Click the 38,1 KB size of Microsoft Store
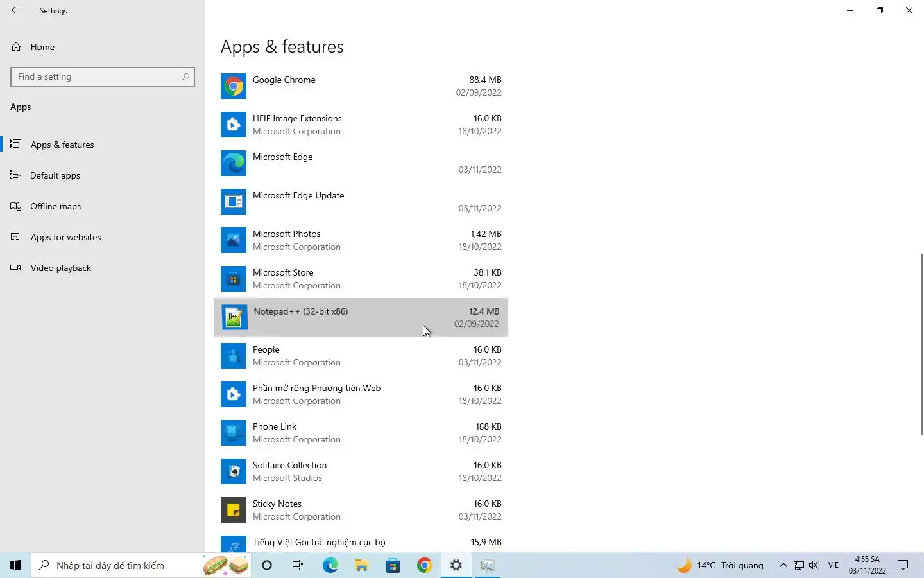Image resolution: width=924 pixels, height=578 pixels. point(488,272)
